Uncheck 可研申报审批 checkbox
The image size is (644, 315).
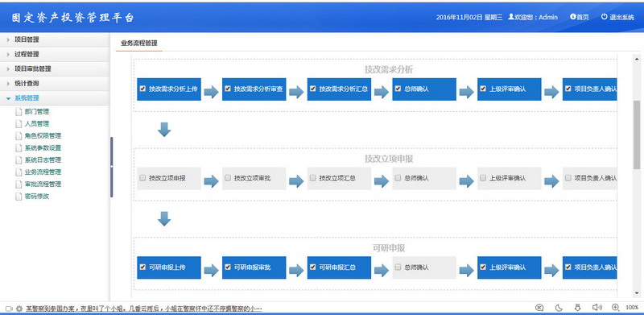[228, 267]
